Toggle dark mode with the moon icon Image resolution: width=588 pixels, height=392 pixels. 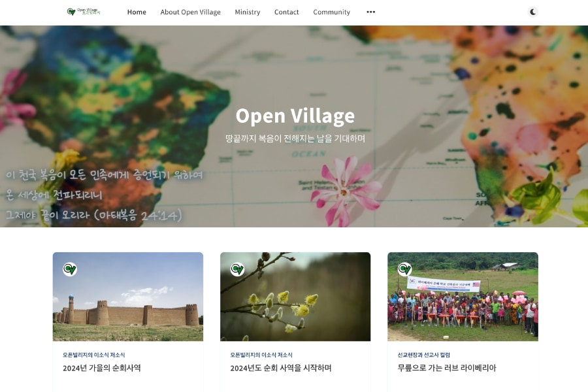532,12
